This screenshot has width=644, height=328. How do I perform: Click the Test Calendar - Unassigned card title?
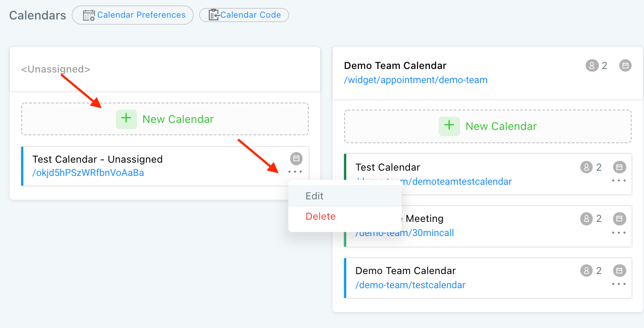point(97,159)
